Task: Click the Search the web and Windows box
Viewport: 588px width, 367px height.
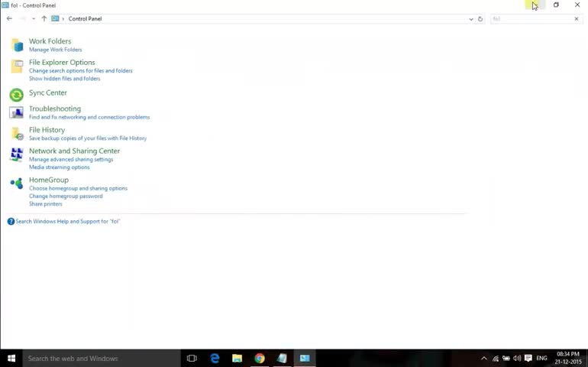Action: click(x=102, y=359)
